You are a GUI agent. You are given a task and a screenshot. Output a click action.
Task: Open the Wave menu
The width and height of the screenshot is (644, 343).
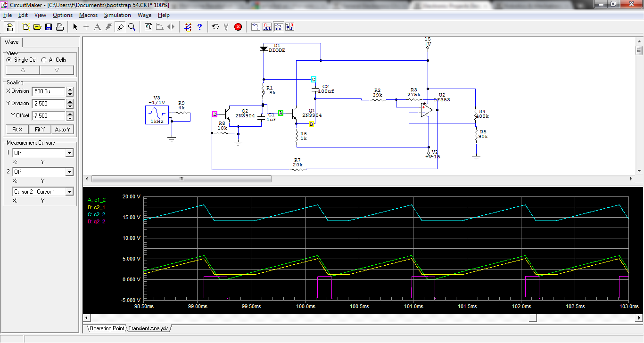[144, 15]
